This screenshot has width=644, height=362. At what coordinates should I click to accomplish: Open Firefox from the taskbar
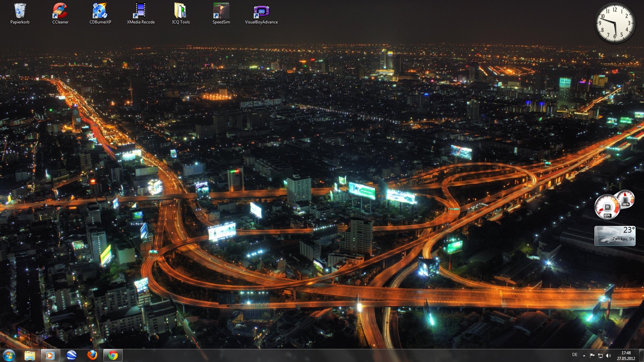(x=92, y=355)
